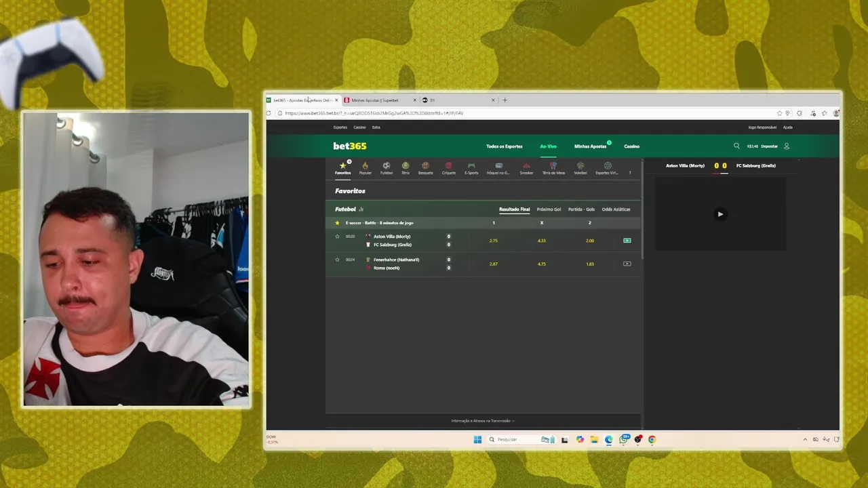
Task: Open the Favoritos star category
Action: coord(343,168)
